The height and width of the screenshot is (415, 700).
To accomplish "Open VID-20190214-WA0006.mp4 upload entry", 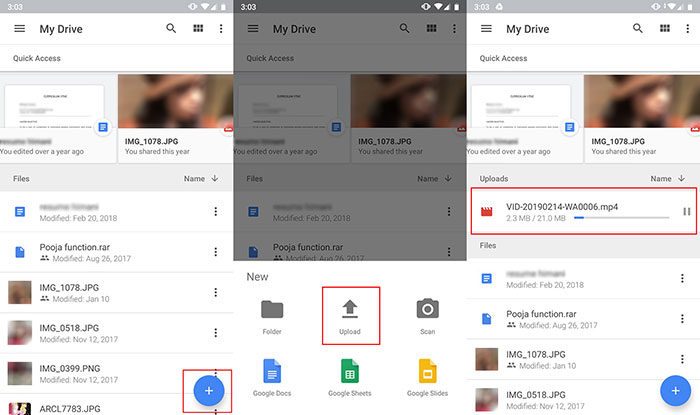I will [584, 211].
